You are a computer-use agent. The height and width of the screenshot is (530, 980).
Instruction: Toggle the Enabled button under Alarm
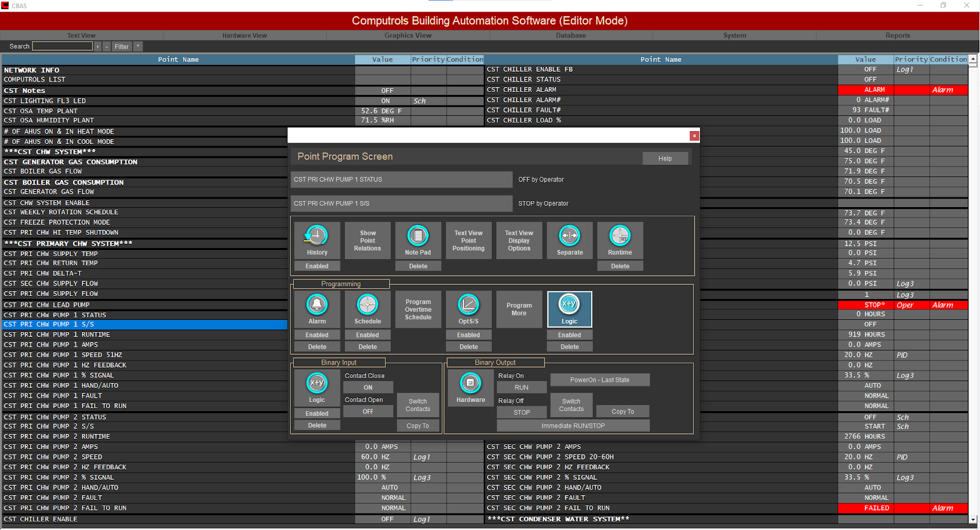[317, 335]
